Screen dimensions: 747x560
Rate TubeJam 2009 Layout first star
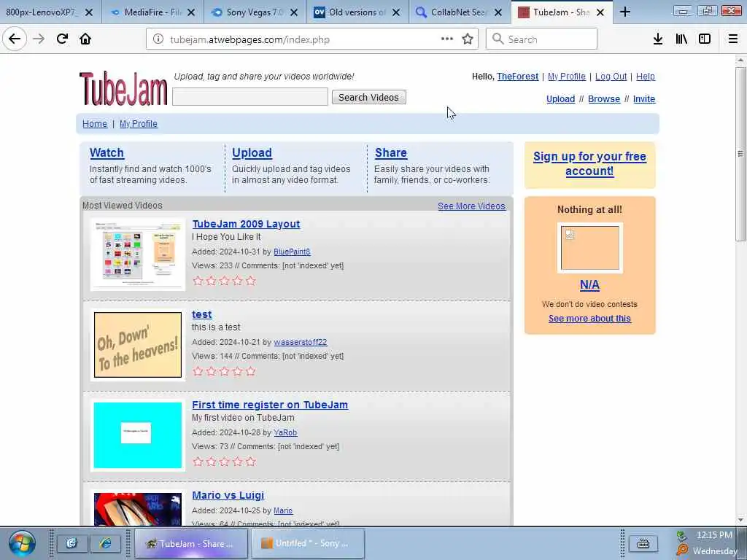point(198,281)
